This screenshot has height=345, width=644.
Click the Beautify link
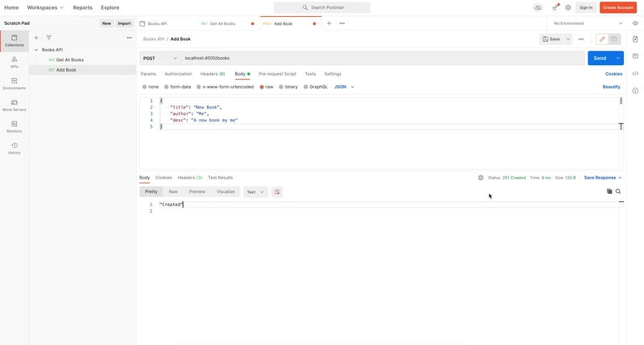611,87
